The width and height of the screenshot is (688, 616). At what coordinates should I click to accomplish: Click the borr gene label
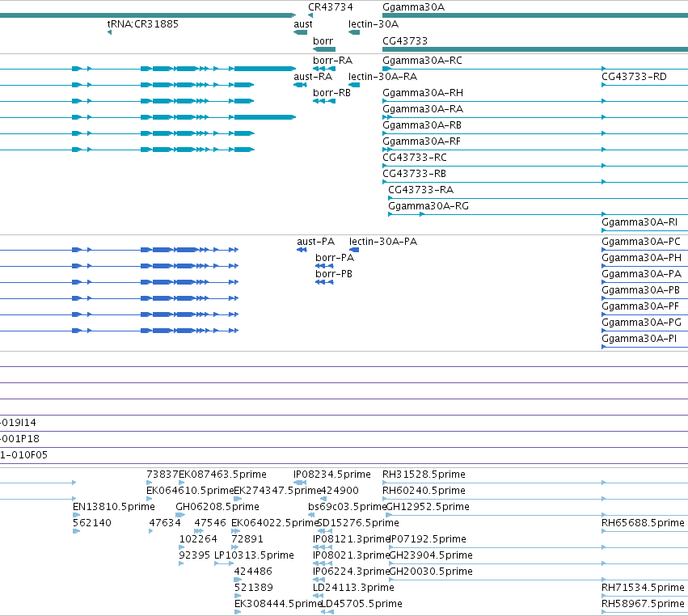point(323,40)
